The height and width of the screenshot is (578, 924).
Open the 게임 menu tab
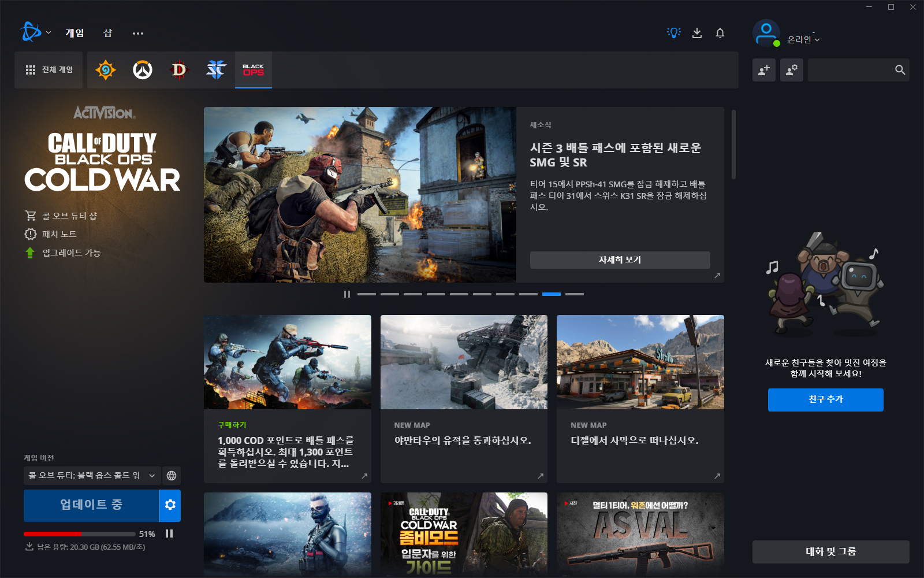pyautogui.click(x=74, y=33)
